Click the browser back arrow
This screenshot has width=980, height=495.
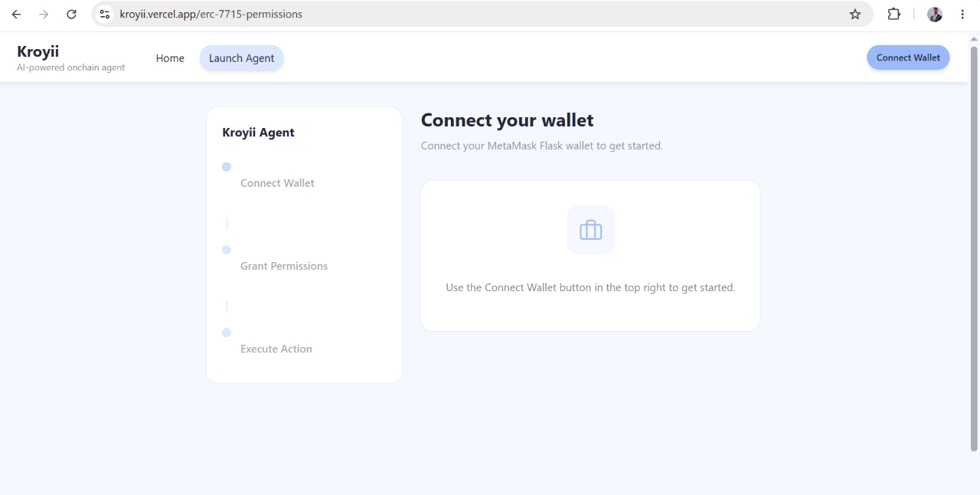[16, 14]
